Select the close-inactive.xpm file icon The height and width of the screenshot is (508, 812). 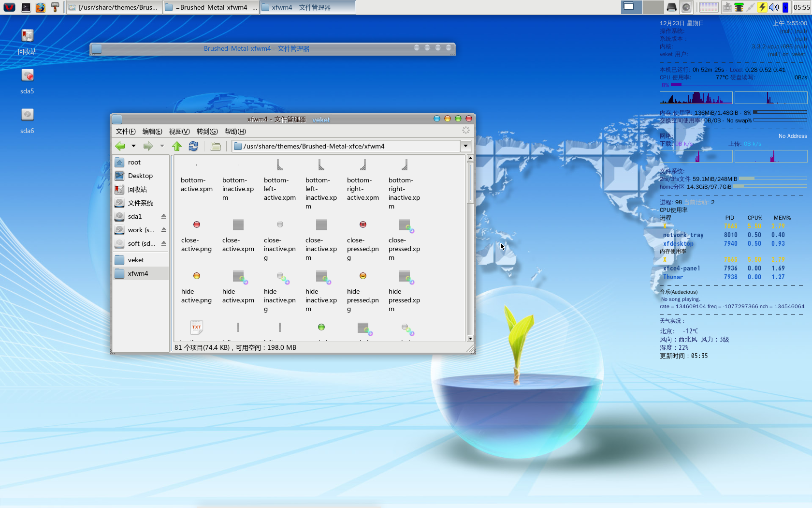click(321, 225)
